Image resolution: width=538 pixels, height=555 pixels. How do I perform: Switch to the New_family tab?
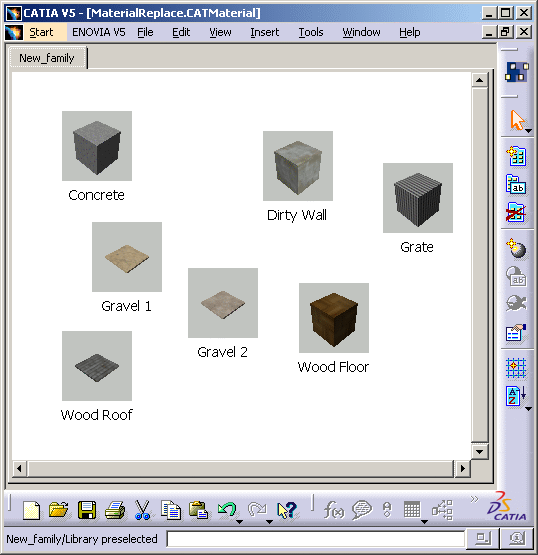(47, 58)
